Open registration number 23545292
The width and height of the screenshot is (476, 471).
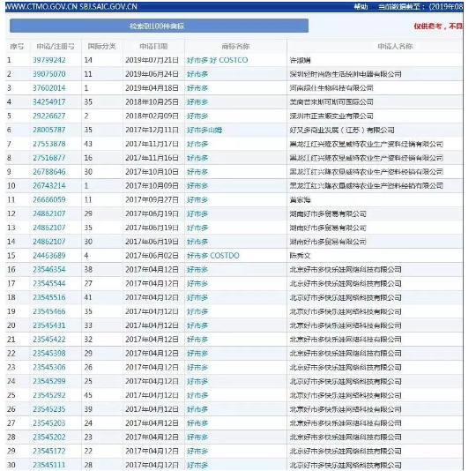[x=49, y=395]
